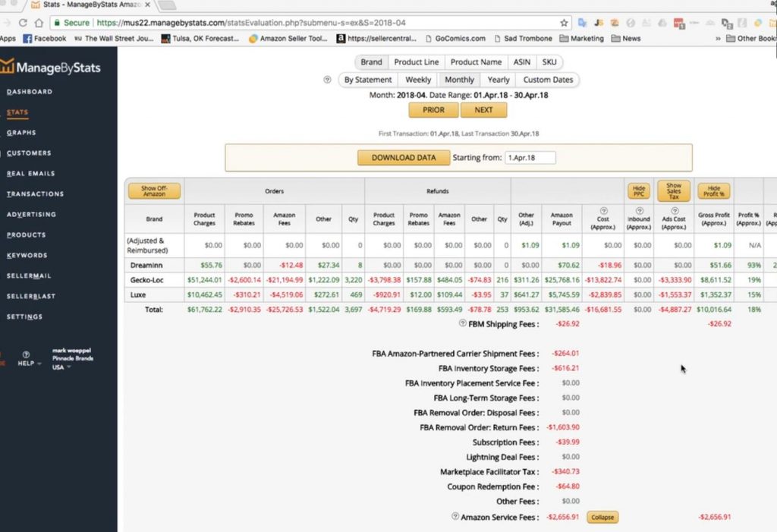The width and height of the screenshot is (777, 532).
Task: Click the Gecko-Loc brand row label
Action: tap(146, 280)
